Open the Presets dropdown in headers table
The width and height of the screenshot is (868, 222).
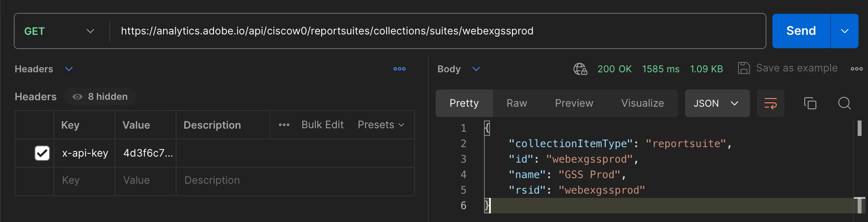point(381,125)
